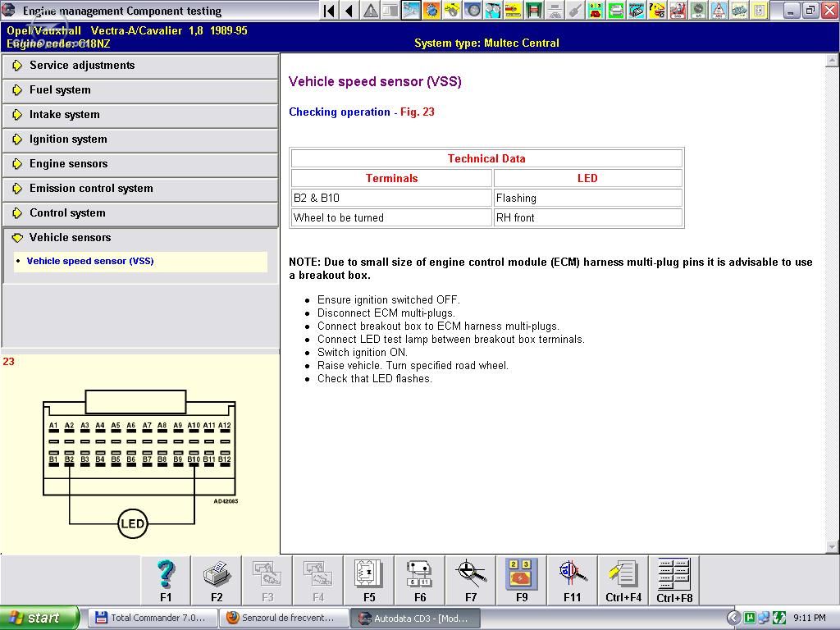Image resolution: width=840 pixels, height=630 pixels.
Task: Open the Fig. 23 reference link
Action: (x=418, y=112)
